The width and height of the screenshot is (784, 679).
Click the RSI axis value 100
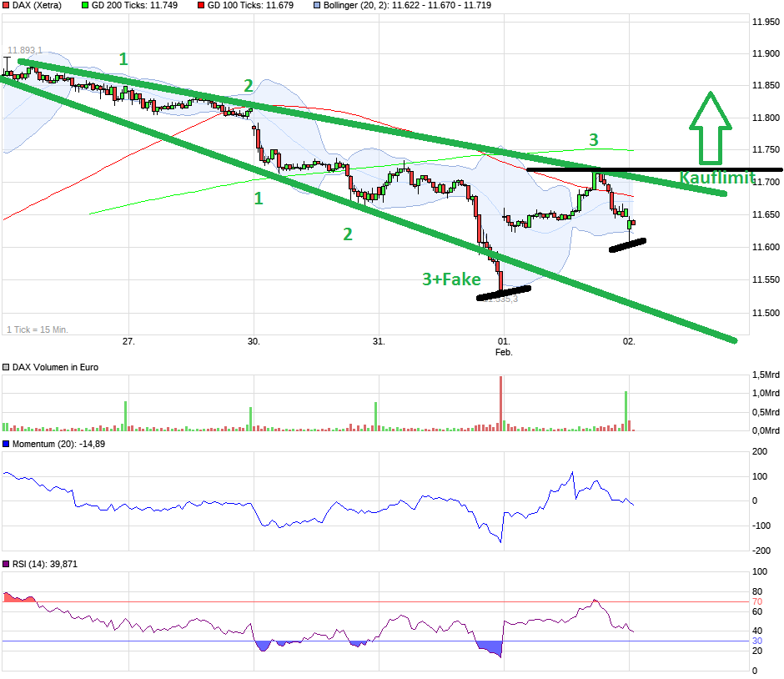760,571
